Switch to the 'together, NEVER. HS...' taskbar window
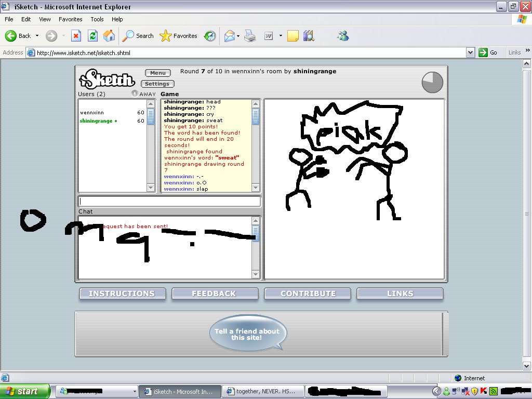532x399 pixels. [x=263, y=391]
